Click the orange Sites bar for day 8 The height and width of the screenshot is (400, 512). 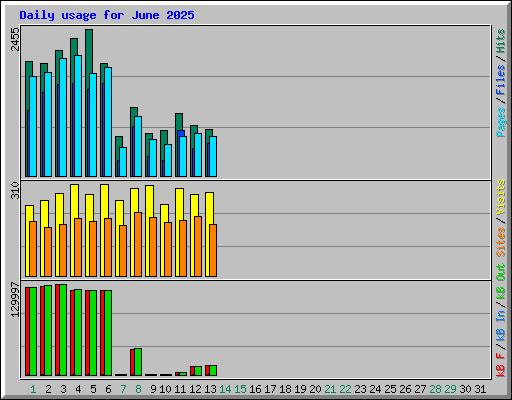[x=138, y=244]
